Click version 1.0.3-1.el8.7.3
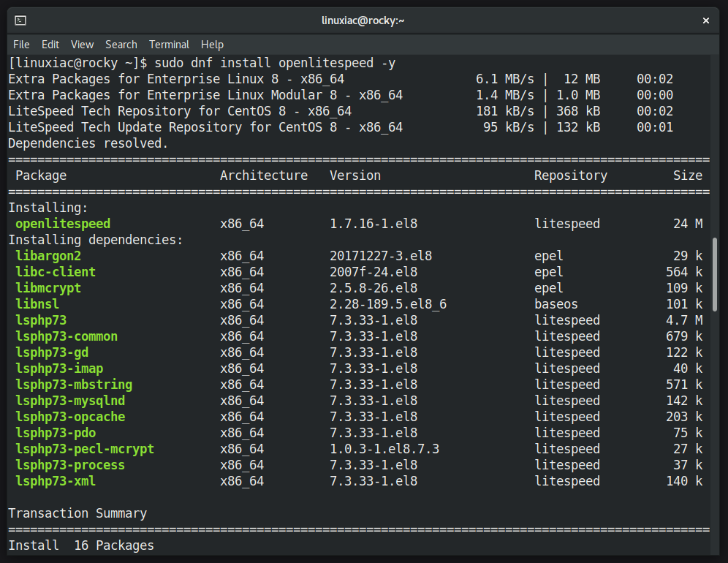 point(384,449)
